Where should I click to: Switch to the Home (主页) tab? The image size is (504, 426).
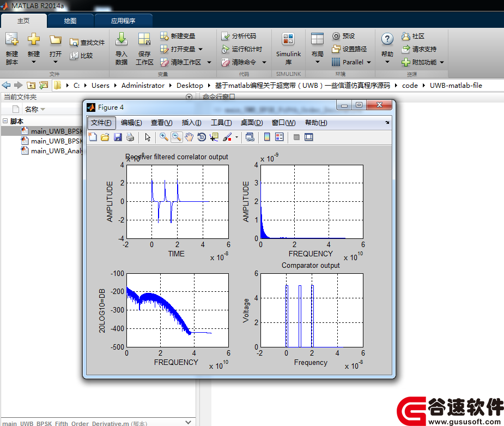23,21
